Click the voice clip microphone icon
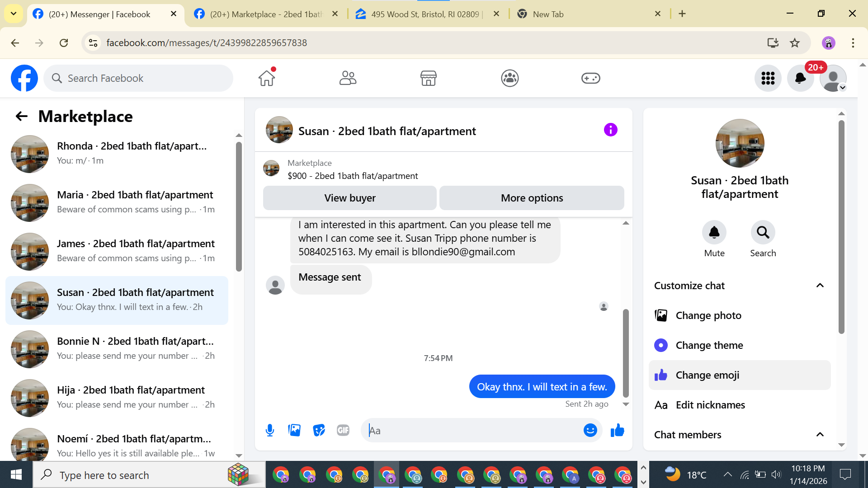 coord(270,430)
